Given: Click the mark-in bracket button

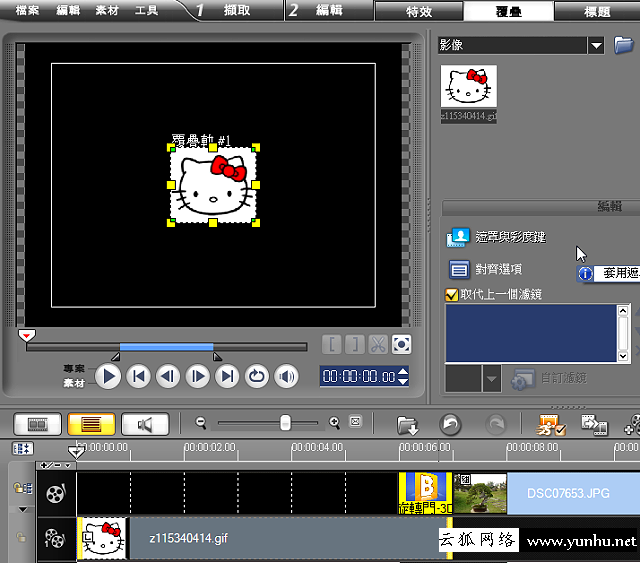Looking at the screenshot, I should click(332, 345).
